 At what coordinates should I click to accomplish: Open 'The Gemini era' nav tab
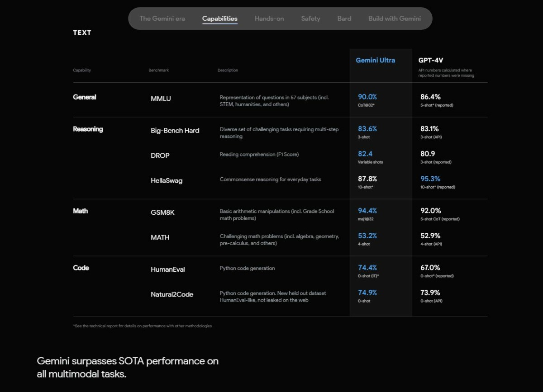tap(163, 19)
